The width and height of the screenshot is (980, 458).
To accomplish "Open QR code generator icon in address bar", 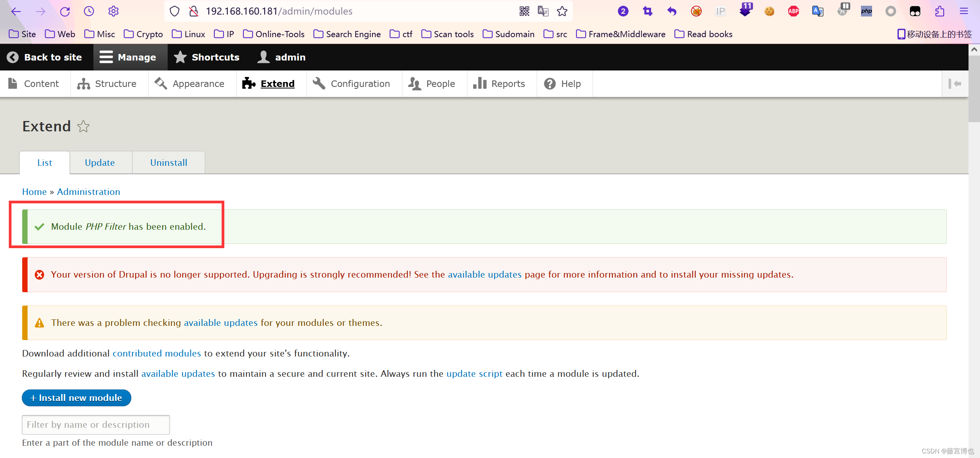I will tap(524, 11).
